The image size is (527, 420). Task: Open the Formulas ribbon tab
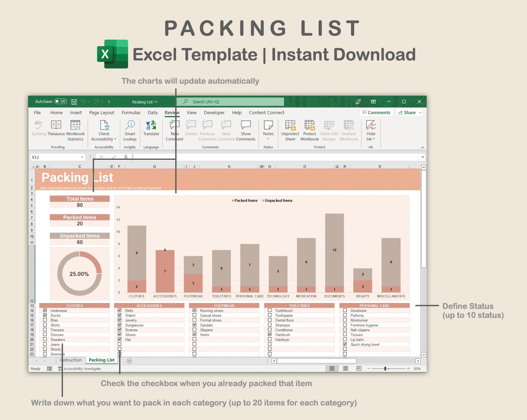(x=131, y=112)
